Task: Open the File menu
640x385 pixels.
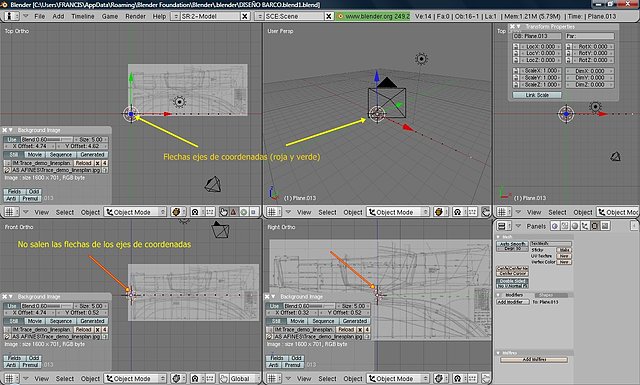Action: pyautogui.click(x=40, y=16)
